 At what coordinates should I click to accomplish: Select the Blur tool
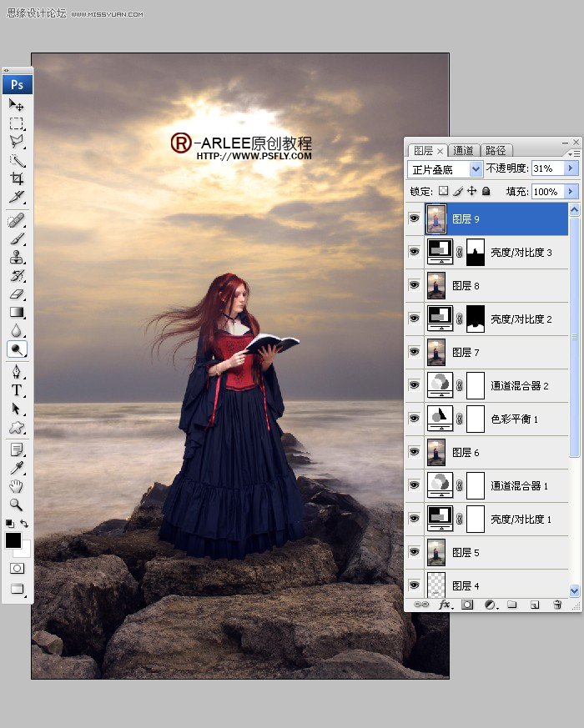pos(16,330)
